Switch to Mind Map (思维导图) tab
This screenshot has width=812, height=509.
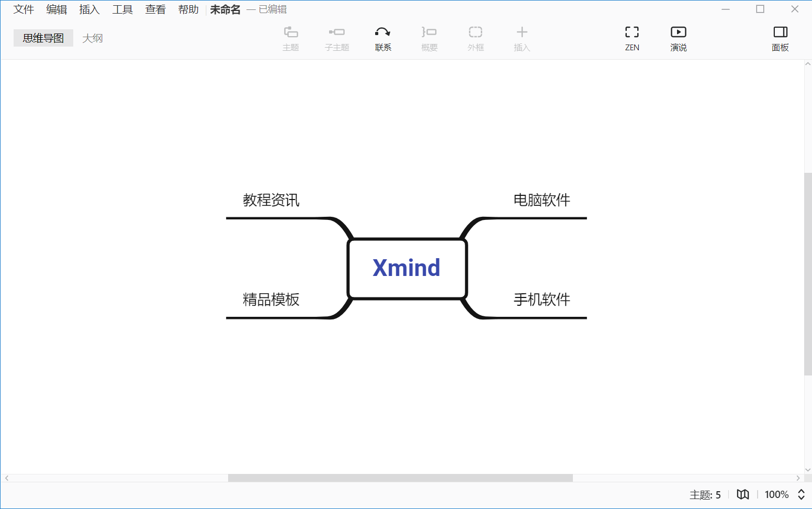43,38
